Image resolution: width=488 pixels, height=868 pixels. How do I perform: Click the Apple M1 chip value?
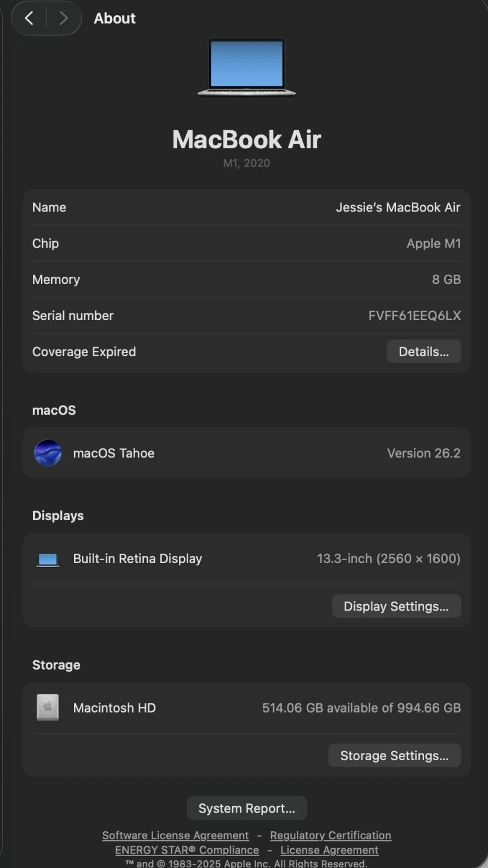coord(434,244)
